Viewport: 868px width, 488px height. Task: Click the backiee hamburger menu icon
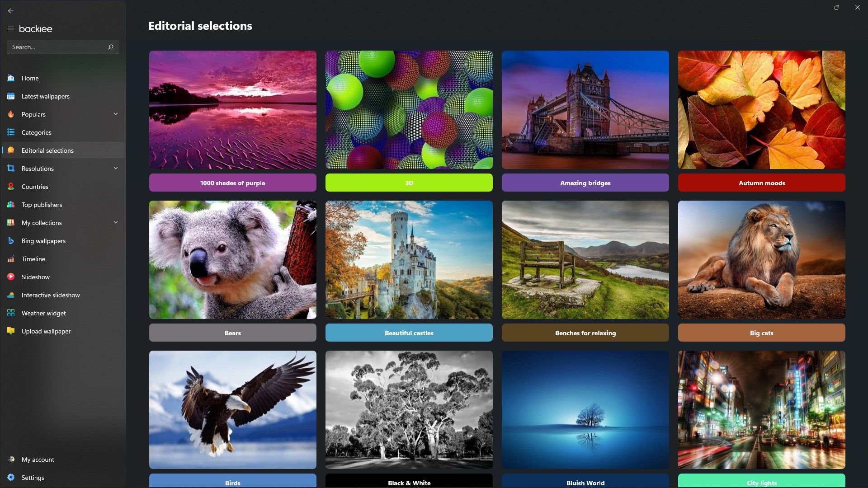[11, 28]
